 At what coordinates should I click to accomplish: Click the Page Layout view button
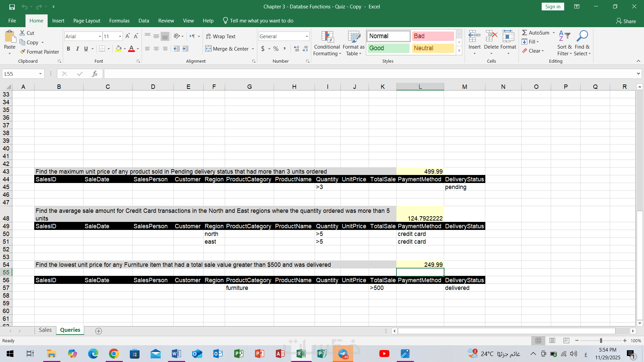552,341
